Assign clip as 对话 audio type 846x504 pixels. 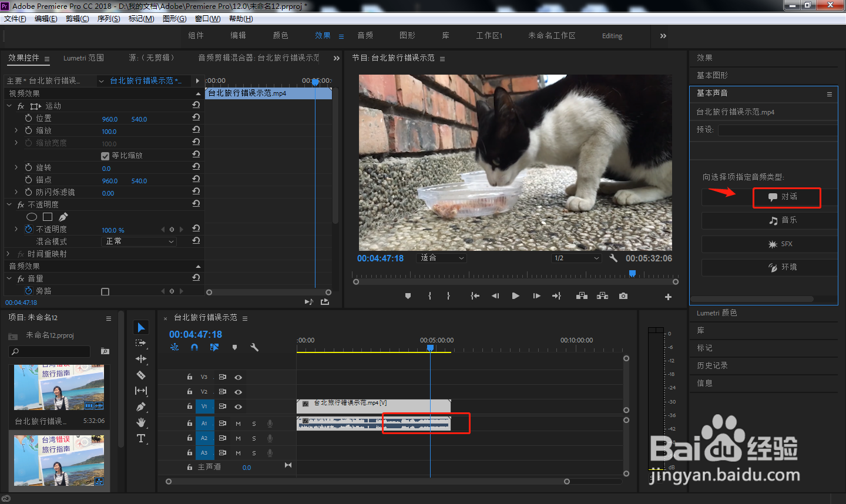787,197
